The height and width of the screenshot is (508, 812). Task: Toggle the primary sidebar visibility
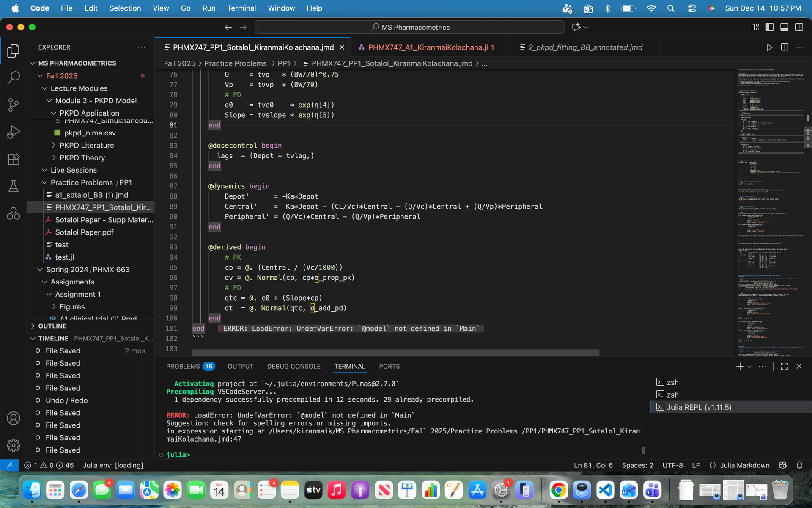point(770,27)
